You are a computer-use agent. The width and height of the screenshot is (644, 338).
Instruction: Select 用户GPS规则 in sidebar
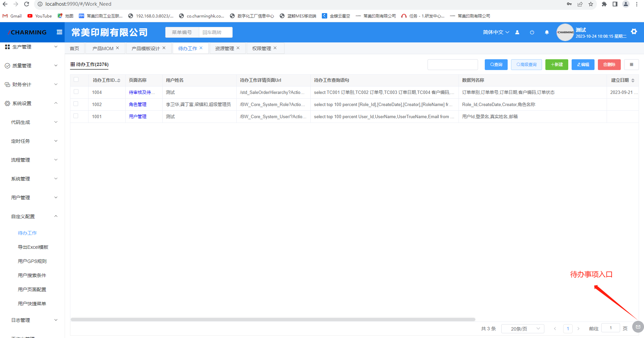pos(32,261)
